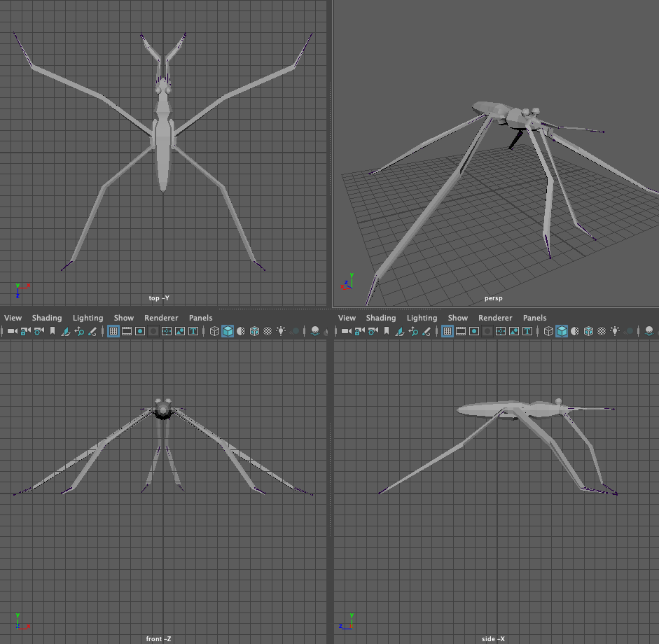Open Lighting menu of side panel
659x644 pixels.
pyautogui.click(x=422, y=318)
